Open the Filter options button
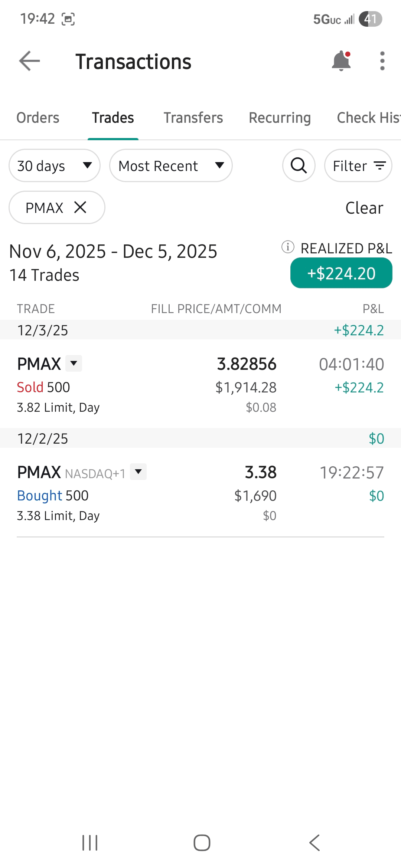The height and width of the screenshot is (868, 401). (x=358, y=166)
